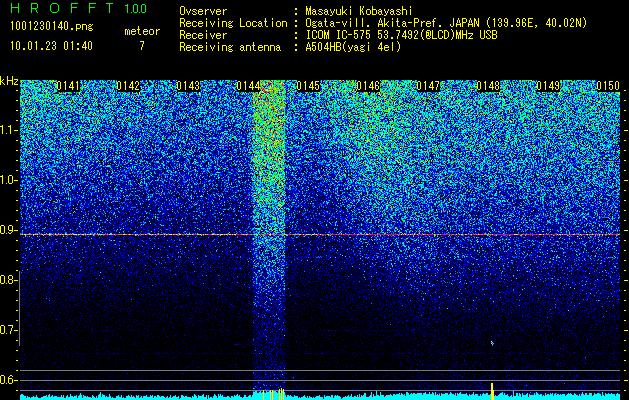Click the 1.1 kHz axis label

click(8, 130)
